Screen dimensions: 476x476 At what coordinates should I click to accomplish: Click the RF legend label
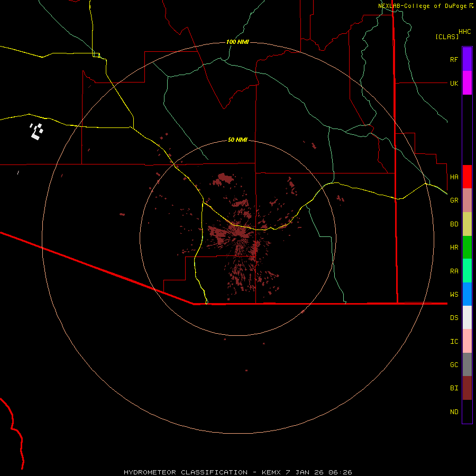pos(454,59)
